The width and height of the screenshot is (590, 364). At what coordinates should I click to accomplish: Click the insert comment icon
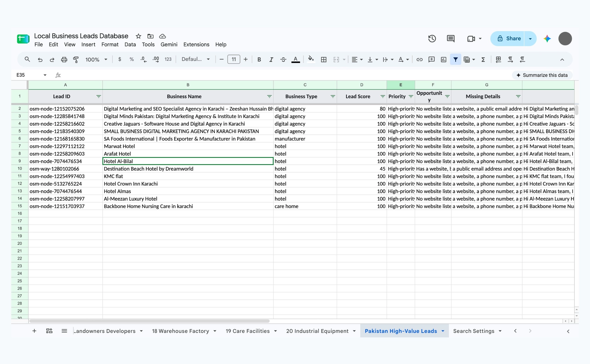(432, 59)
